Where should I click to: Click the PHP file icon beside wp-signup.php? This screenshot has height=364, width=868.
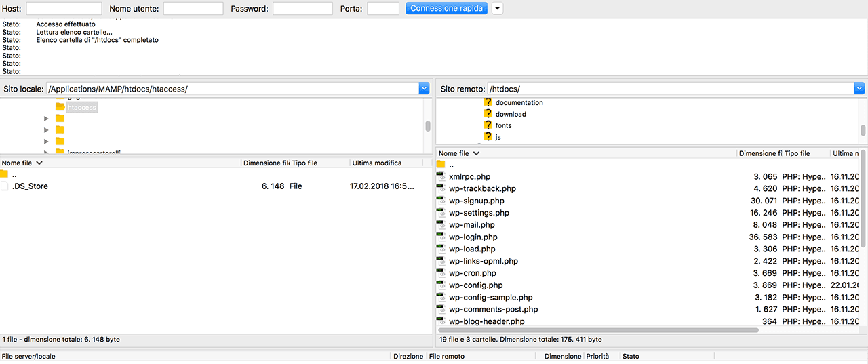pyautogui.click(x=441, y=201)
